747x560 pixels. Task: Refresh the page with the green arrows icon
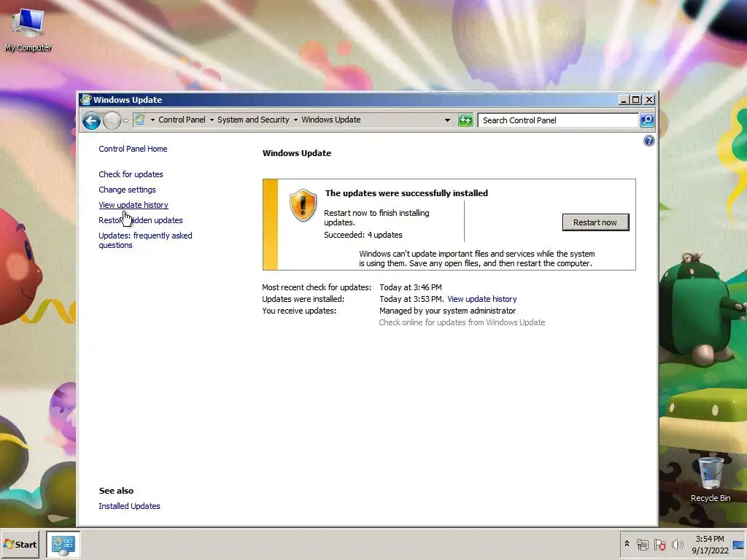coord(465,120)
